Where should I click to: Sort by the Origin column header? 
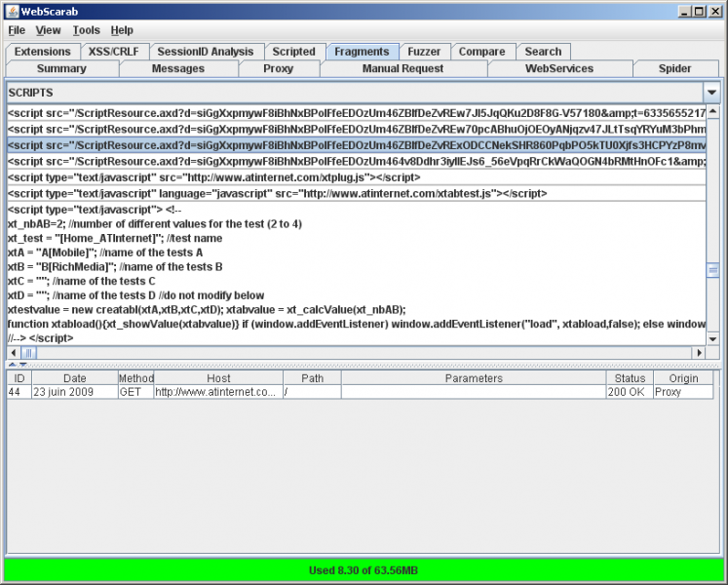pyautogui.click(x=683, y=378)
